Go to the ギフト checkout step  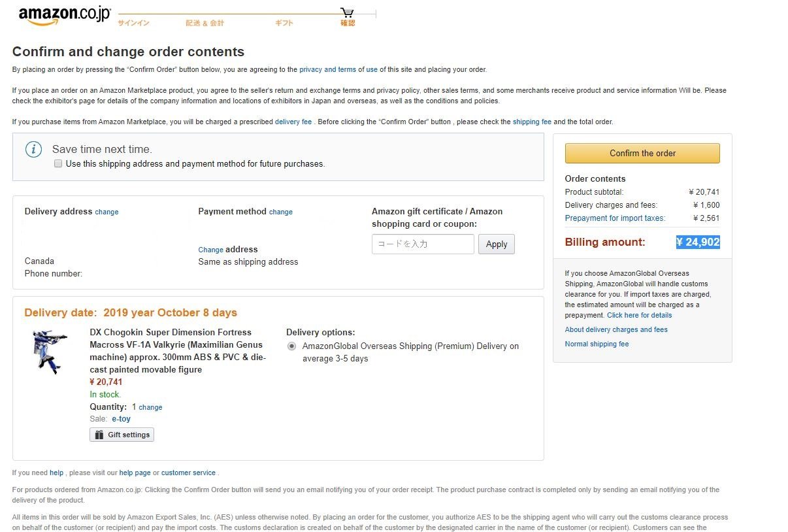(x=284, y=24)
